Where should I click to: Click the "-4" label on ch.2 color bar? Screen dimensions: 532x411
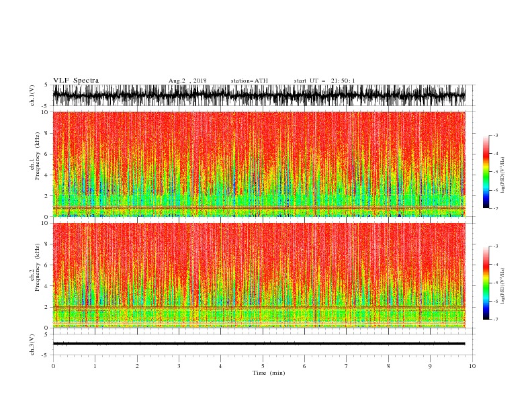[495, 265]
